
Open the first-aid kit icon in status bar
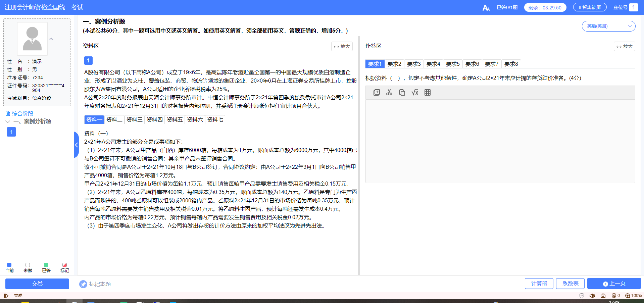(603, 295)
